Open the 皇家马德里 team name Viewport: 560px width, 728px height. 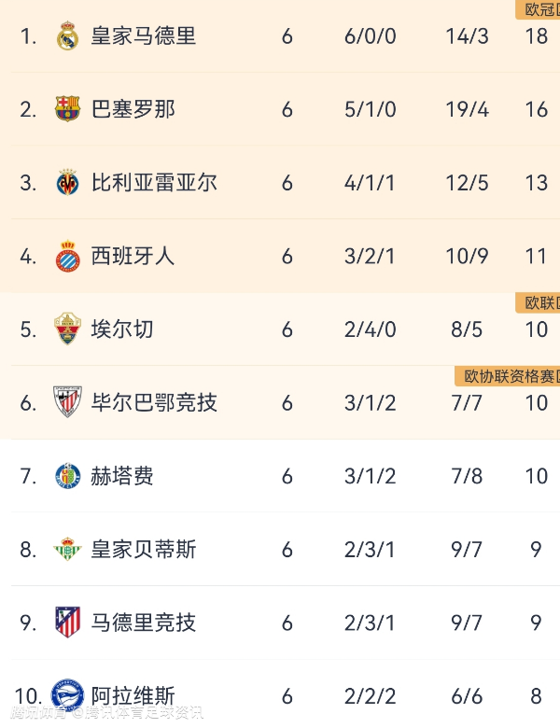click(143, 36)
